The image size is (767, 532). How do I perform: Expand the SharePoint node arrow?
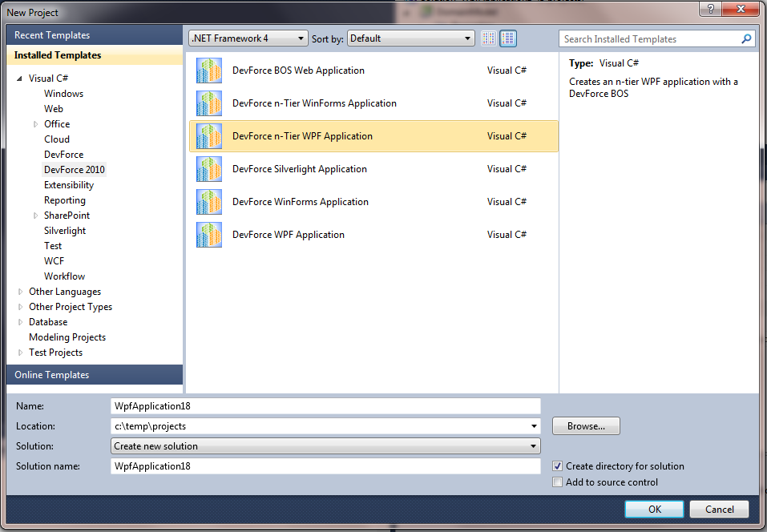pyautogui.click(x=35, y=216)
